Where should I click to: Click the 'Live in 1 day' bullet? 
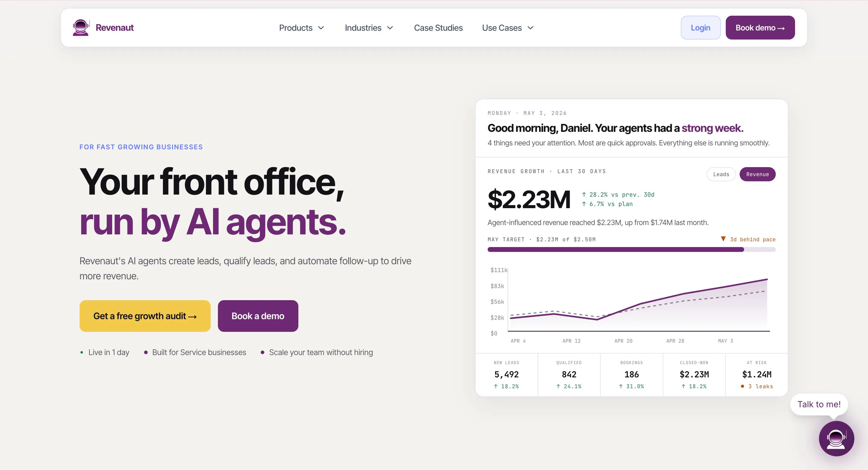(x=105, y=352)
